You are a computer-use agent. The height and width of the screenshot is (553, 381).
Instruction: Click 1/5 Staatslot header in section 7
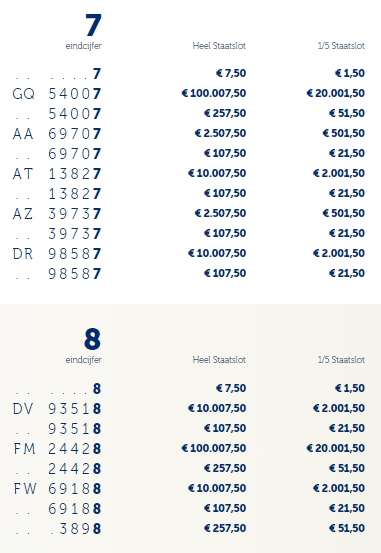coord(341,46)
